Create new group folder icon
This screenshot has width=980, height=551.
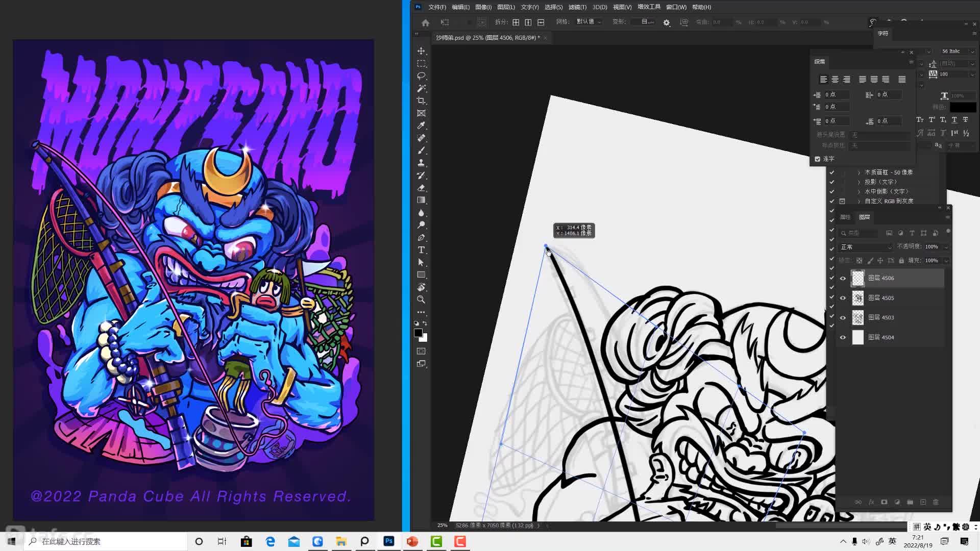point(910,502)
